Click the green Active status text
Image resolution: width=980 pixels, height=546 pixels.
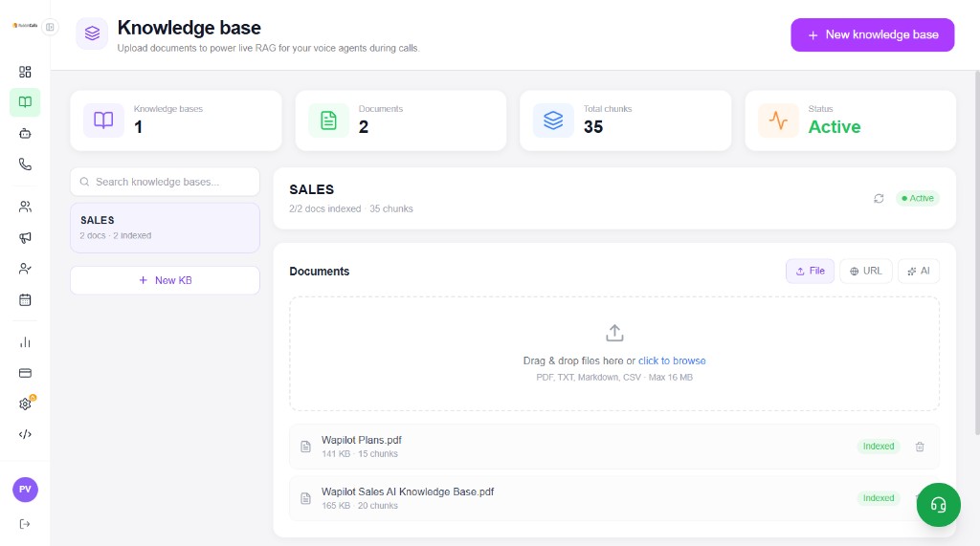[835, 127]
